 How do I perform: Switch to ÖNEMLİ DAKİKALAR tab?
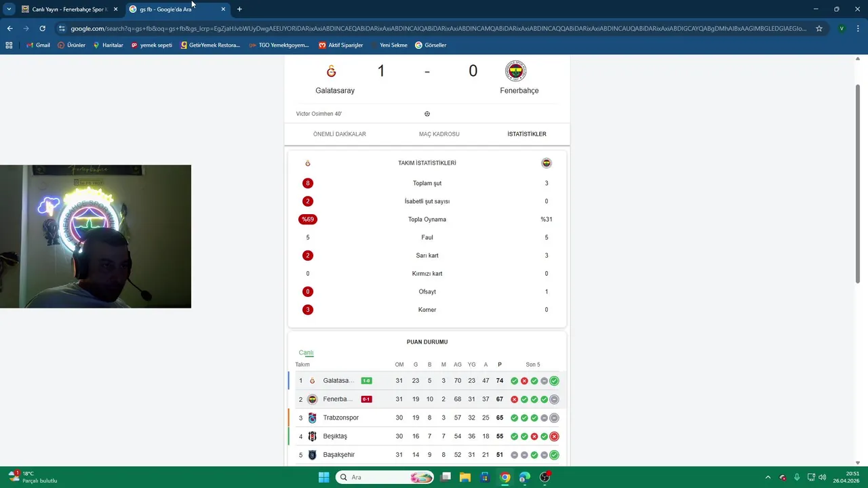tap(340, 134)
